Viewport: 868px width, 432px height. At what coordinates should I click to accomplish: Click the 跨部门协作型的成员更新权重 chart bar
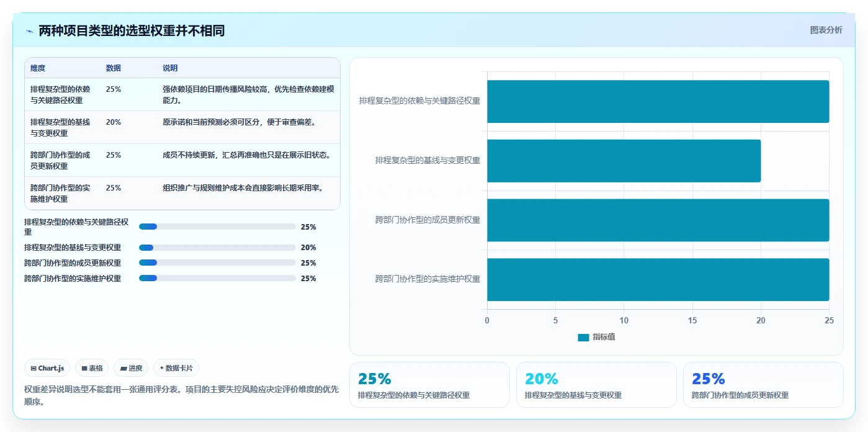click(x=658, y=220)
